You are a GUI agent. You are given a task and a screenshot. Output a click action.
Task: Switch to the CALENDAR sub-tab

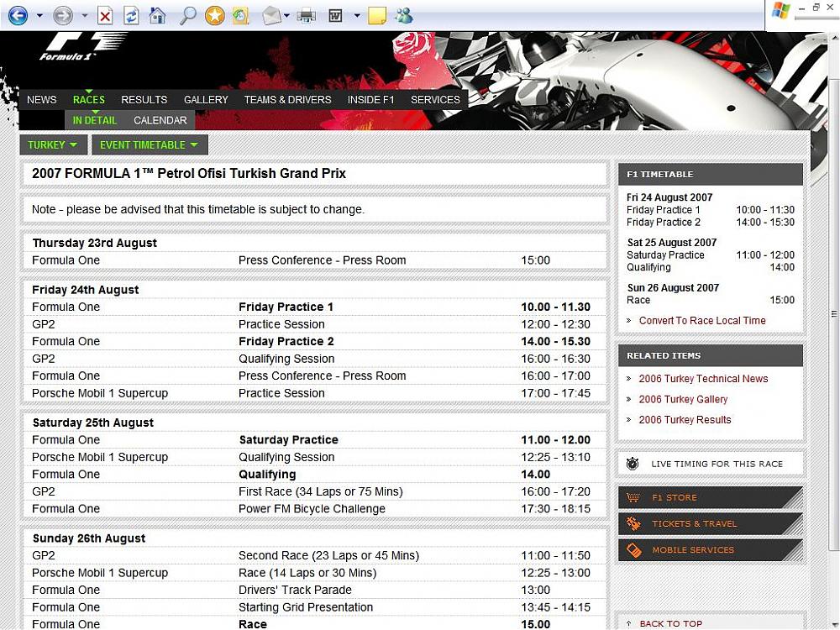160,120
